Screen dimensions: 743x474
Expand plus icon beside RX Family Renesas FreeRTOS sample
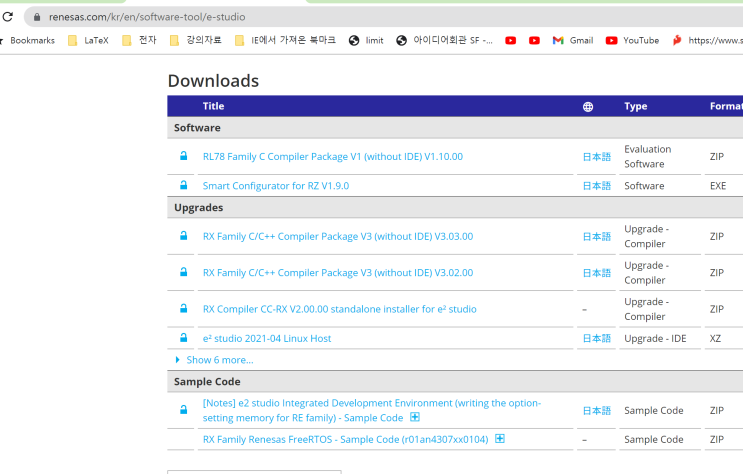pyautogui.click(x=500, y=439)
